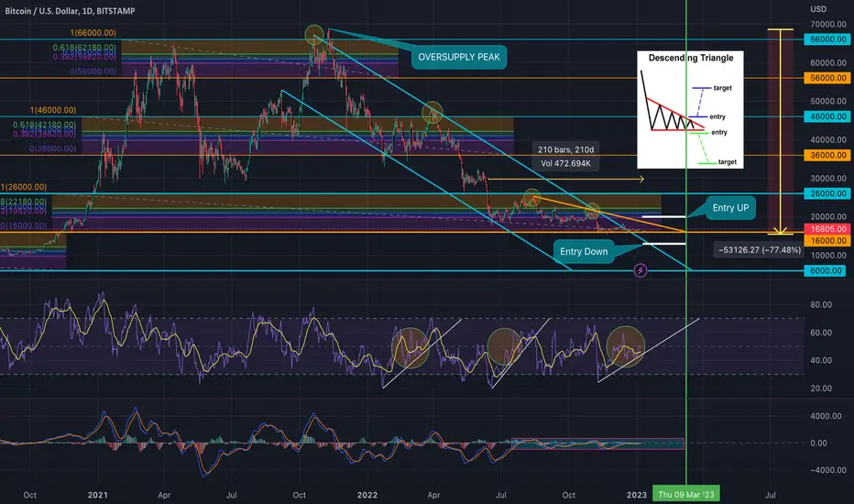
Task: Click the Entry UP callout label
Action: [730, 208]
